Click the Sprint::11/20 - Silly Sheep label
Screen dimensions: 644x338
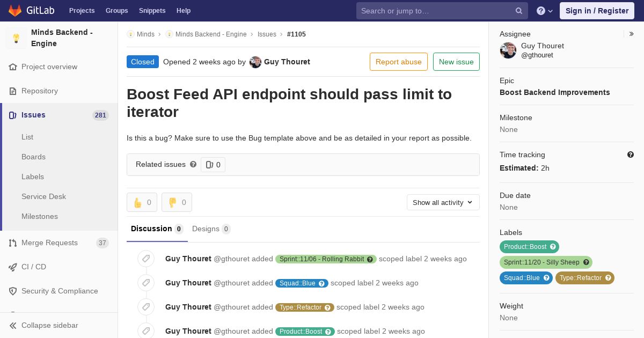tap(546, 262)
